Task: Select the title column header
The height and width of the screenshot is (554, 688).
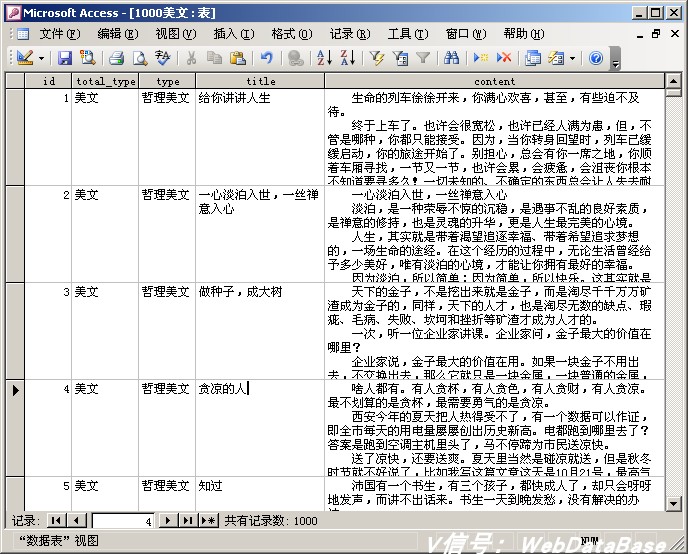Action: pyautogui.click(x=261, y=81)
